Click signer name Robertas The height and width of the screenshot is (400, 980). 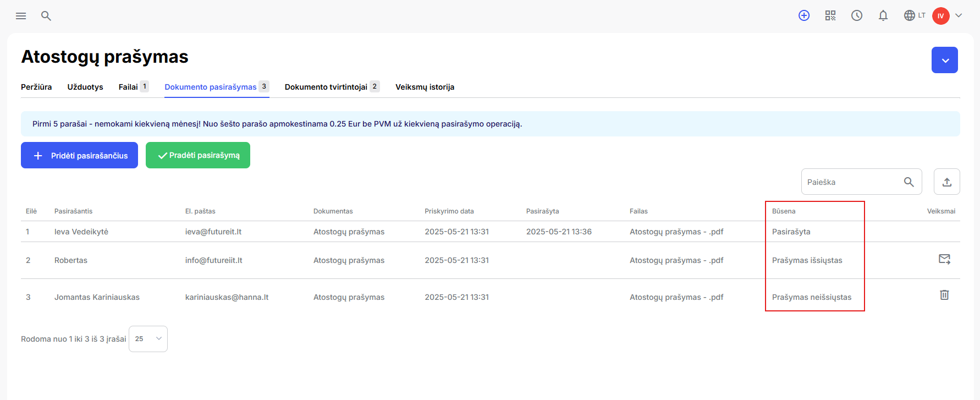[x=71, y=260]
